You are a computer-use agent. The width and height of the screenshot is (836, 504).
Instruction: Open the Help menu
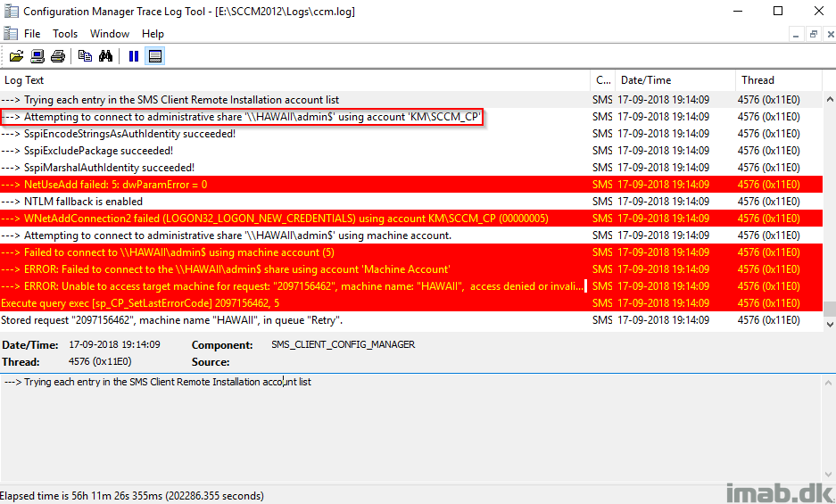tap(153, 34)
